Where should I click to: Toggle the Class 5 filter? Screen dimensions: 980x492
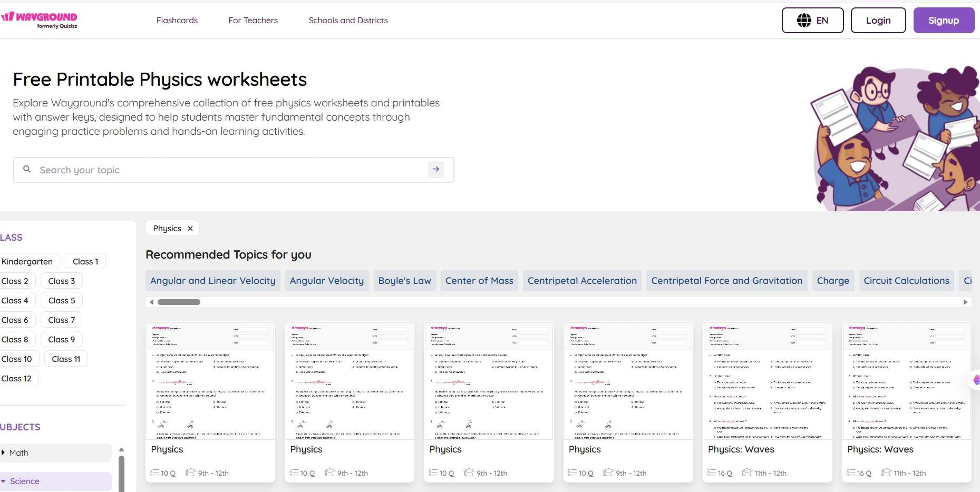[61, 300]
